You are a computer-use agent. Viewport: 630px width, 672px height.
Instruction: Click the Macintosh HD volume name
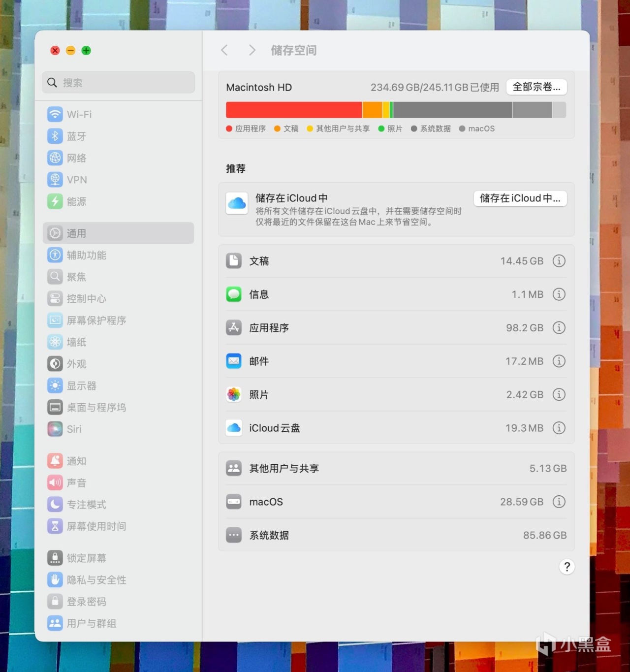[259, 88]
